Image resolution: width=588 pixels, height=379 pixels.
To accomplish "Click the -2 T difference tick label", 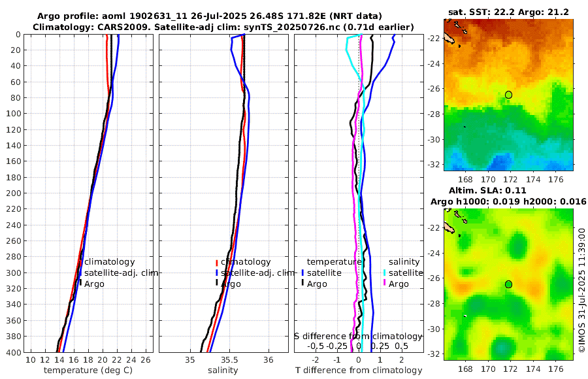I will pyautogui.click(x=316, y=360).
